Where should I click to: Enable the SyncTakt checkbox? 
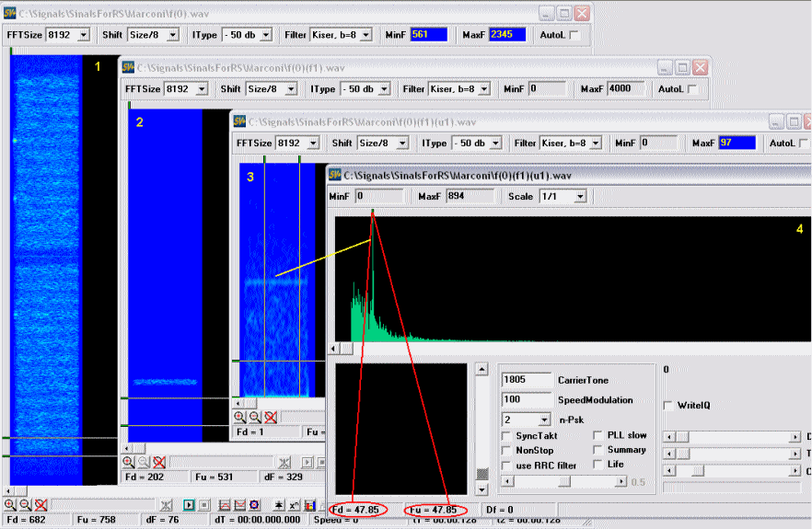506,435
